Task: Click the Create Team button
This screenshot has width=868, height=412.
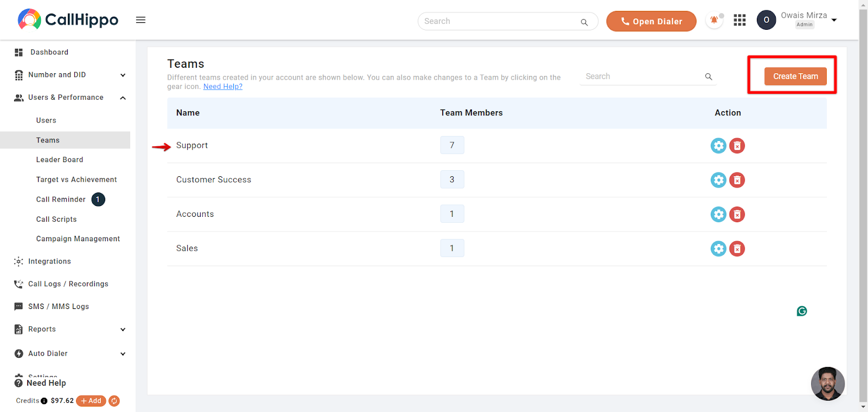Action: click(795, 76)
